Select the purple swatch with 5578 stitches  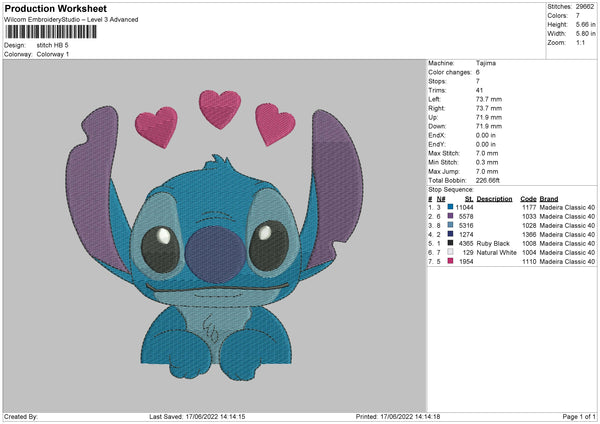pos(450,216)
